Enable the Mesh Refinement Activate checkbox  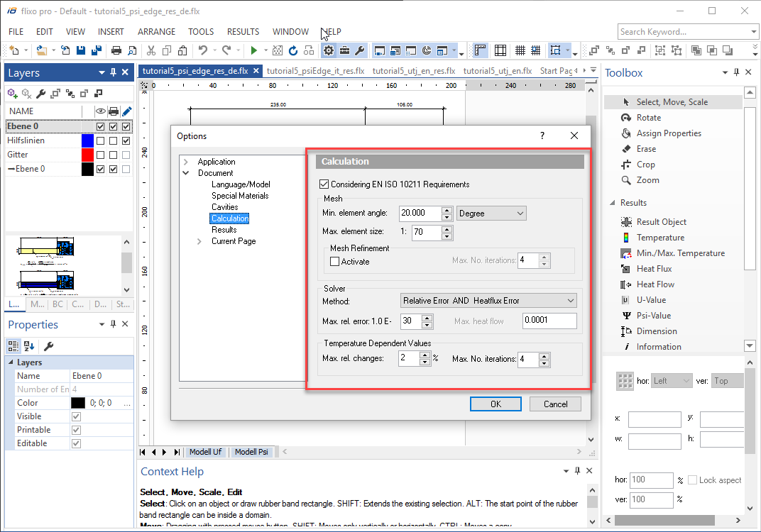point(335,262)
